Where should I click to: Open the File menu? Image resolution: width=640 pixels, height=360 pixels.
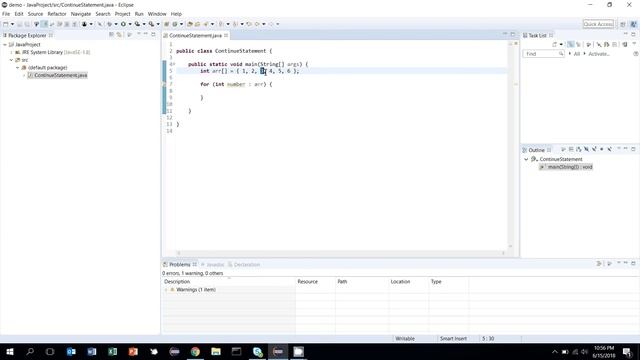[x=6, y=14]
